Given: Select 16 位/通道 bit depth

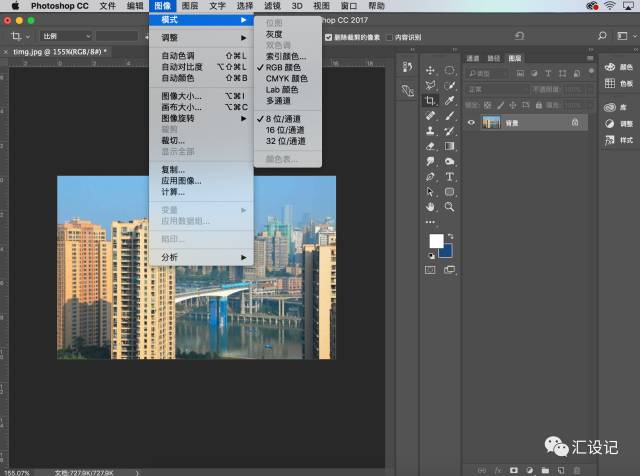Looking at the screenshot, I should click(x=286, y=130).
